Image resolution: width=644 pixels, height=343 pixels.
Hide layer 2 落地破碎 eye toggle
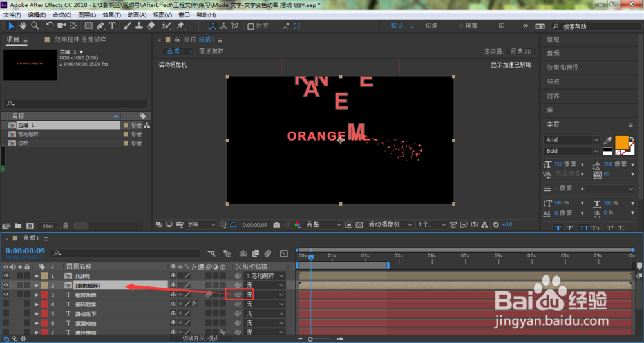click(6, 285)
